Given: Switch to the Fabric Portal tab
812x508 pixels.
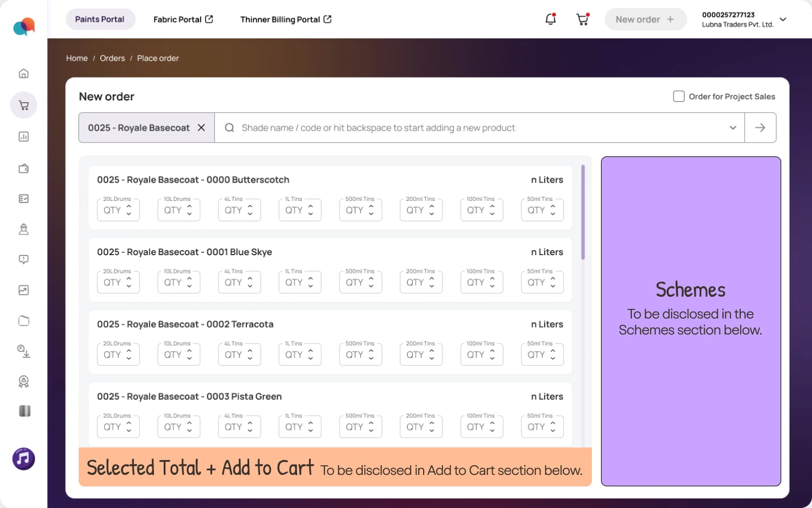Looking at the screenshot, I should click(183, 19).
